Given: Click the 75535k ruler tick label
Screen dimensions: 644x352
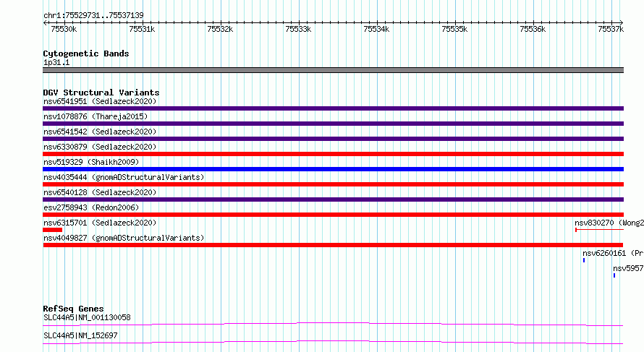Looking at the screenshot, I should (x=454, y=29).
